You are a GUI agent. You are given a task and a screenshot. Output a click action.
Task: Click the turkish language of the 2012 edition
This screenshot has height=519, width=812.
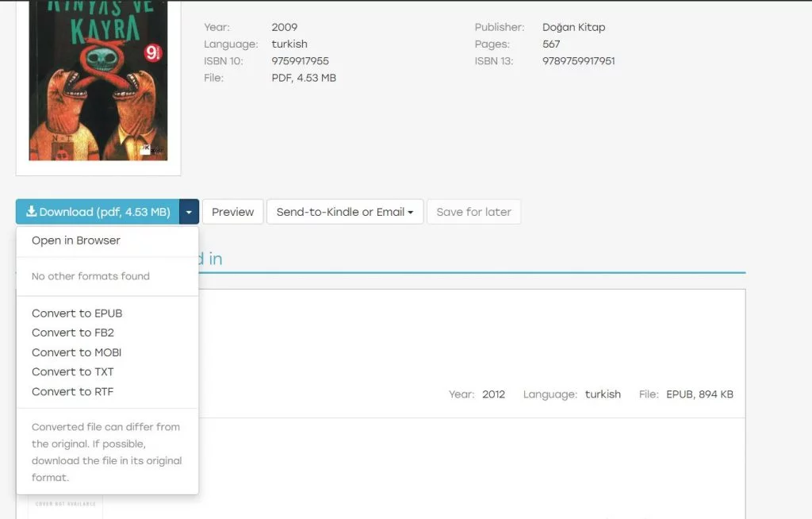[603, 394]
